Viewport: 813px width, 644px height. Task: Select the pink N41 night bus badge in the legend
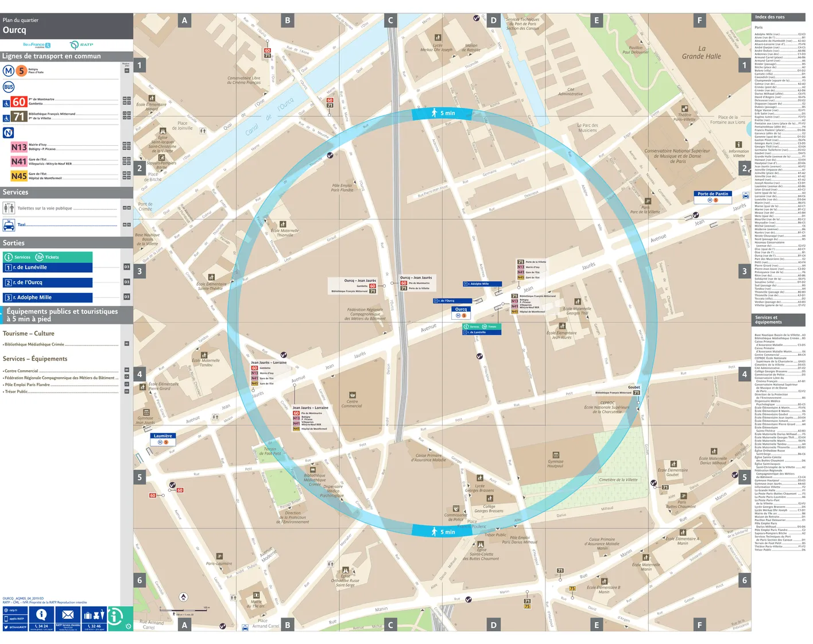point(18,162)
